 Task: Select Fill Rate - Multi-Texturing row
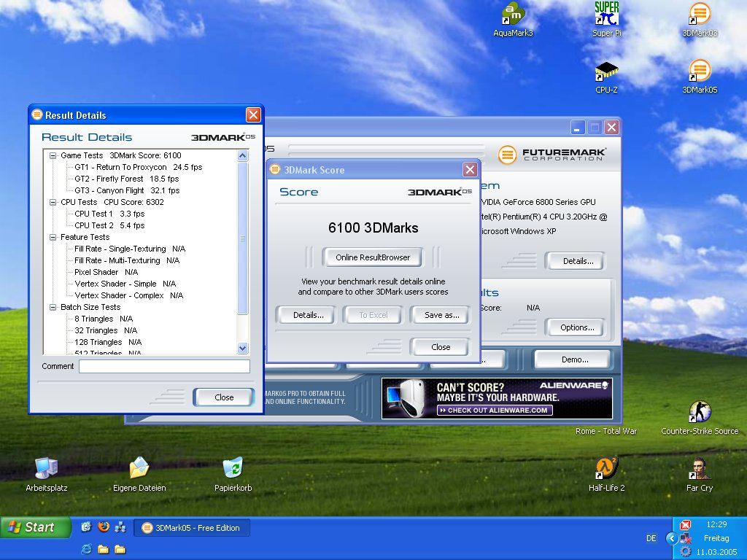[x=127, y=260]
